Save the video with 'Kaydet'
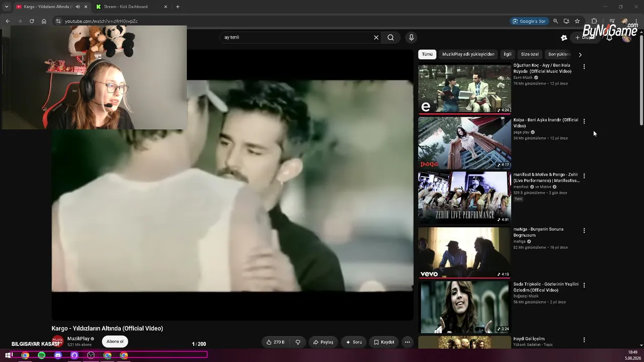Image resolution: width=644 pixels, height=362 pixels. click(384, 342)
